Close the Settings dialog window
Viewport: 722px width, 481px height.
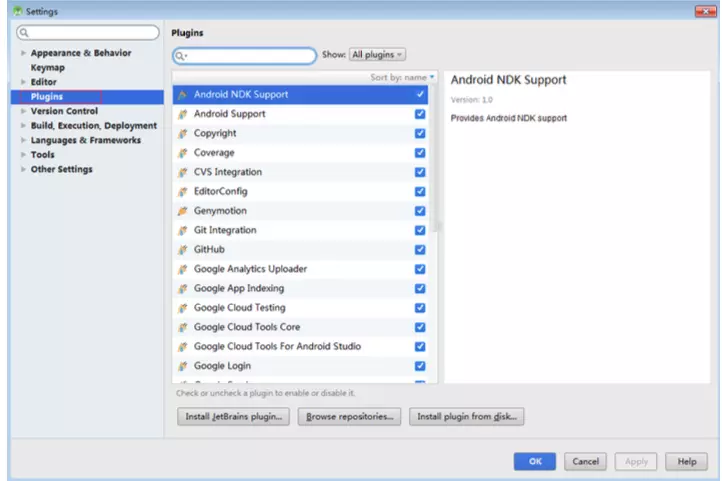click(x=705, y=11)
